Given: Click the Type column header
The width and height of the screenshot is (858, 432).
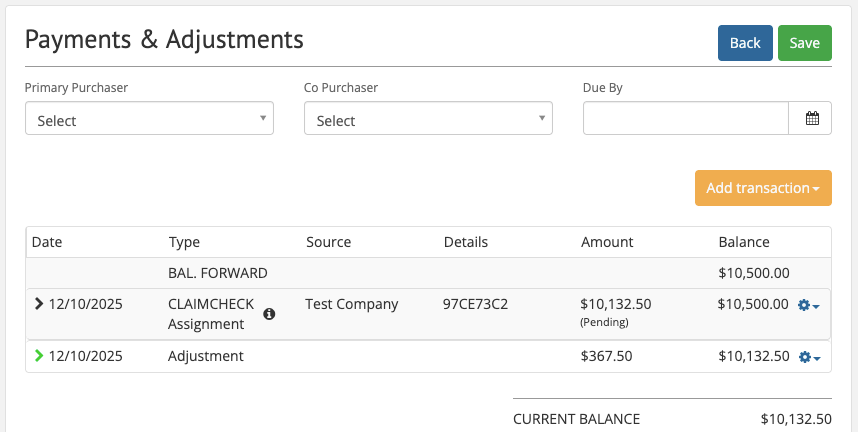Looking at the screenshot, I should tap(184, 242).
